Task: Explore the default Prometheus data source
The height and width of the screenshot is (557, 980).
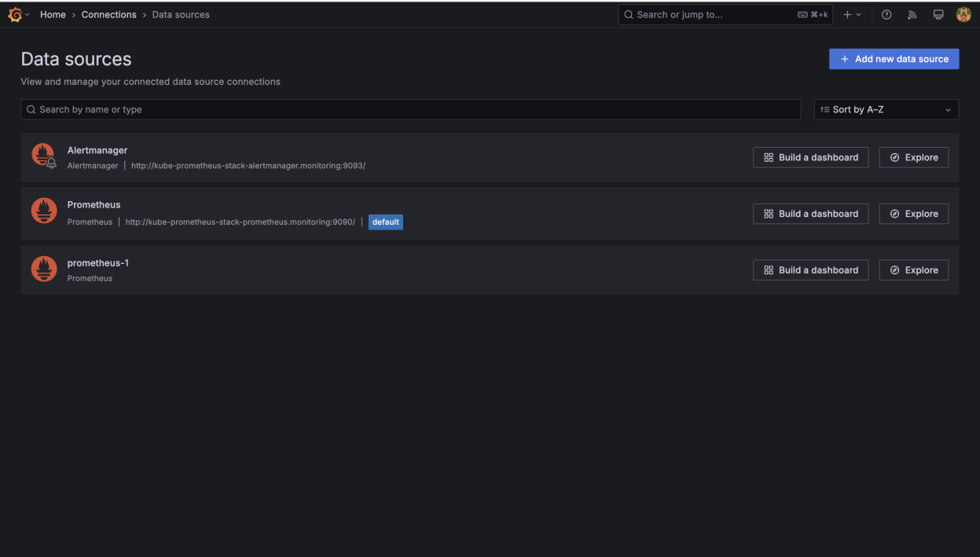Action: click(913, 214)
